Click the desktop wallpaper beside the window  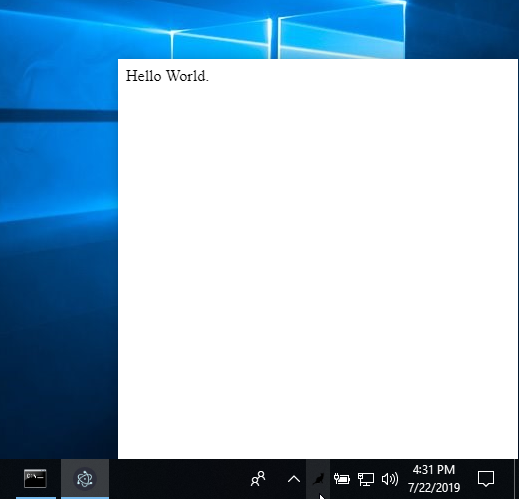click(59, 267)
